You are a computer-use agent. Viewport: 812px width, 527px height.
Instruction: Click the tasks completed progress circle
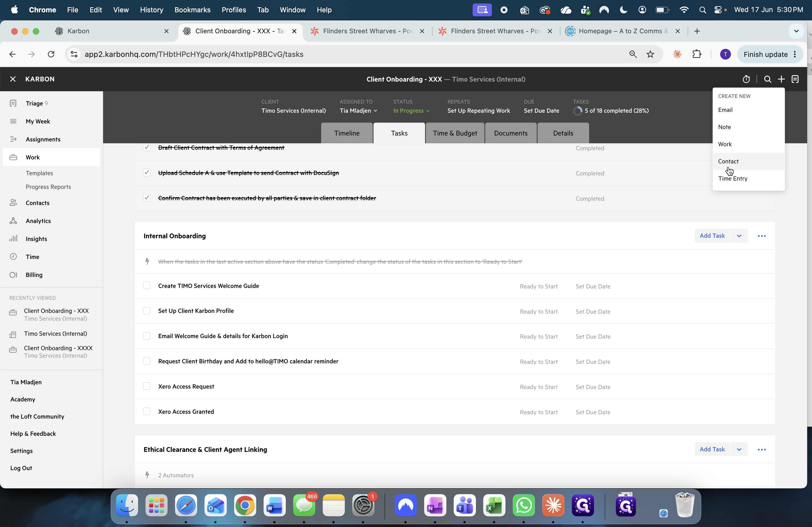[x=578, y=111]
